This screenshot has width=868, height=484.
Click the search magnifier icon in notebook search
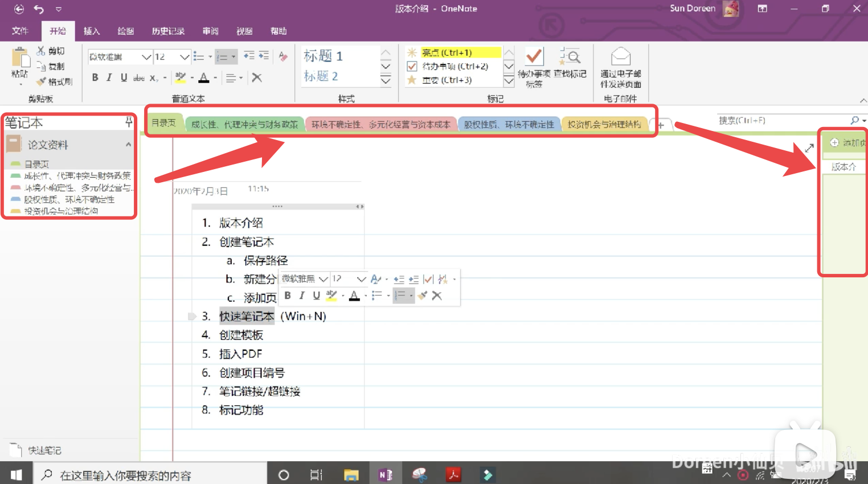pos(854,120)
